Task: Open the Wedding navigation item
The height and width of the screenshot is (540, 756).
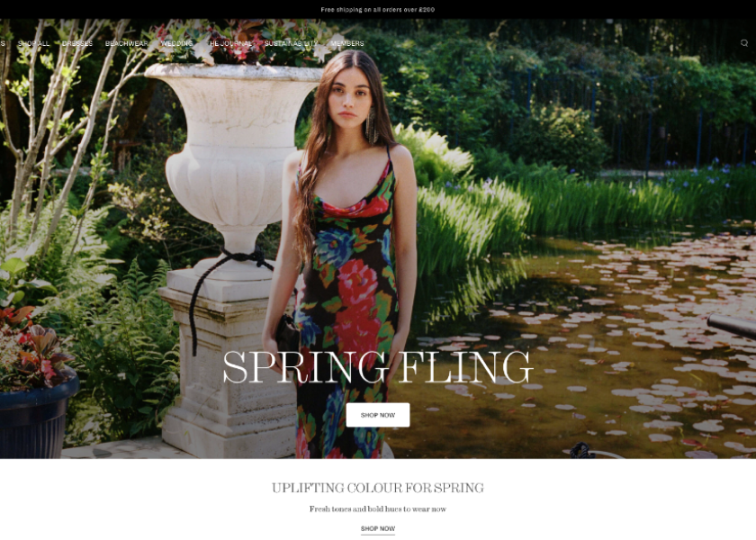Action: (x=177, y=43)
